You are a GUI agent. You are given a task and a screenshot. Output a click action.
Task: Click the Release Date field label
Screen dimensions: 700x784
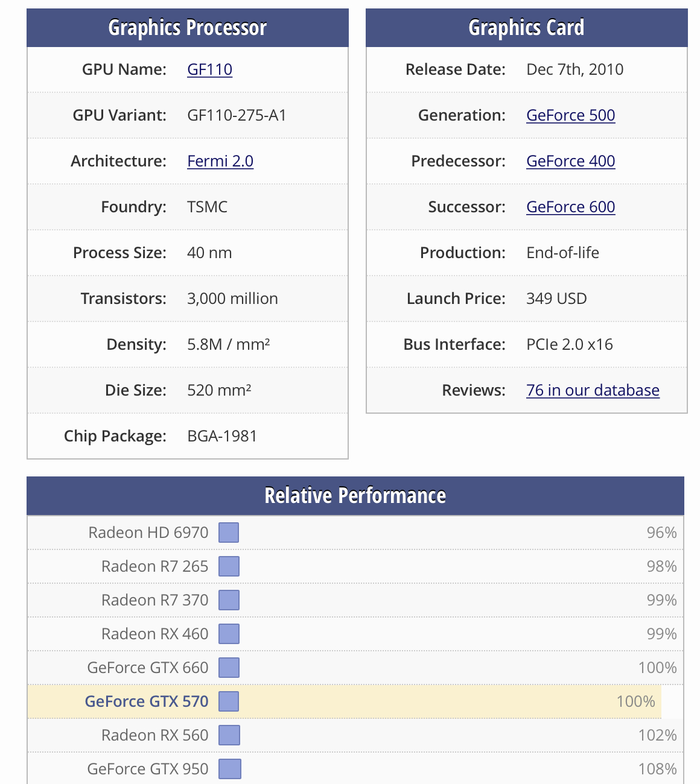click(x=456, y=69)
